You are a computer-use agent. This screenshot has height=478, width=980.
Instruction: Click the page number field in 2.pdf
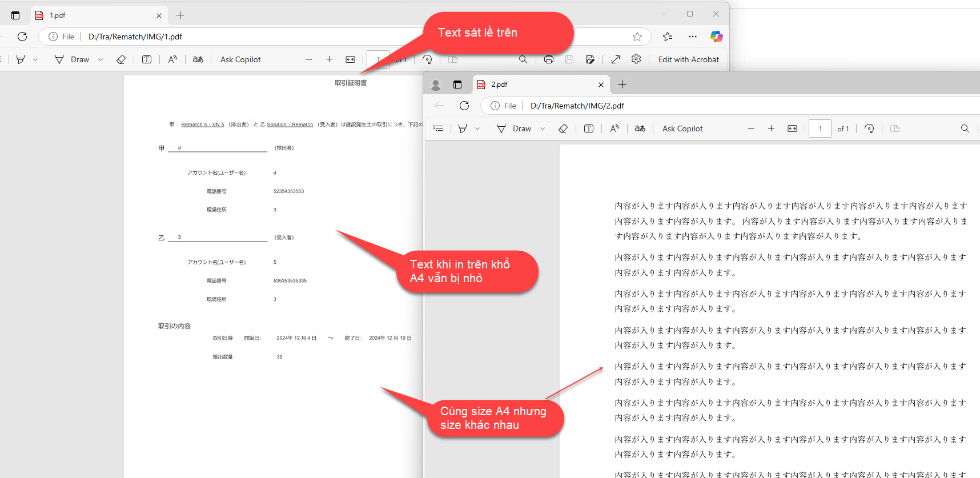pyautogui.click(x=820, y=129)
